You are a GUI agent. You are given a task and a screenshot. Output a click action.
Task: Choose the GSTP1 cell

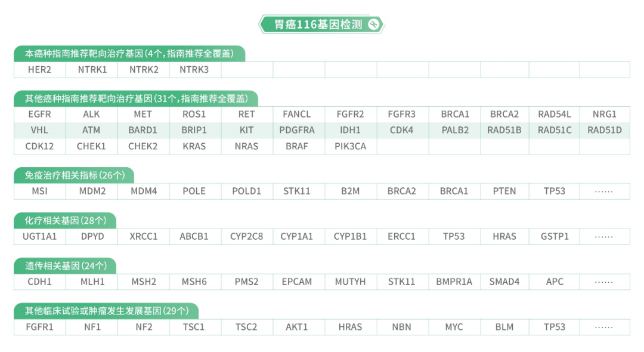click(x=555, y=237)
